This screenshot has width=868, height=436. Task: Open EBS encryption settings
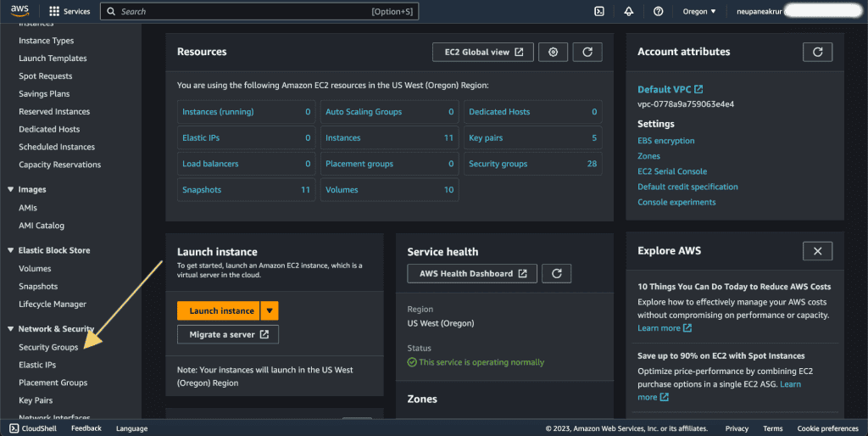coord(666,141)
